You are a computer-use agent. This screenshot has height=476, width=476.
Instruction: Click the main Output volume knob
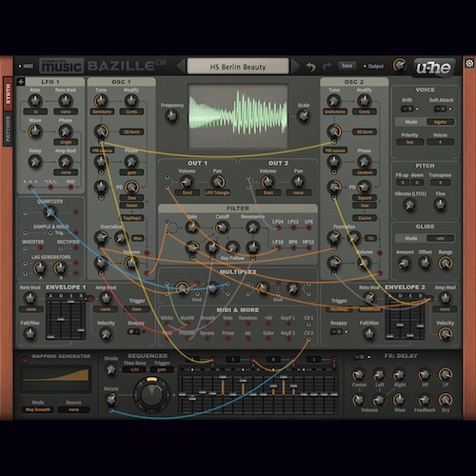click(399, 66)
